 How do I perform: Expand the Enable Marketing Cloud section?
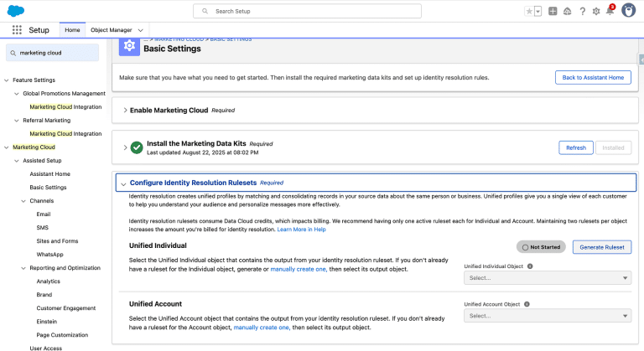126,110
